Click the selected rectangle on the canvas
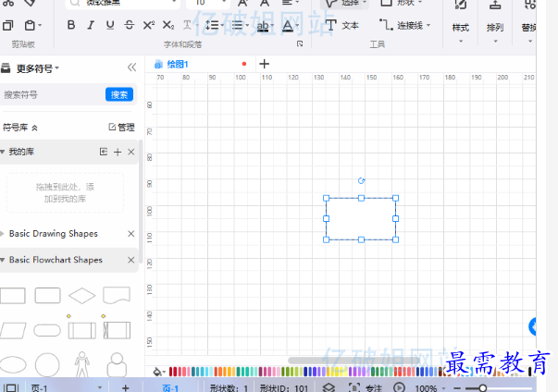This screenshot has width=558, height=392. click(361, 219)
